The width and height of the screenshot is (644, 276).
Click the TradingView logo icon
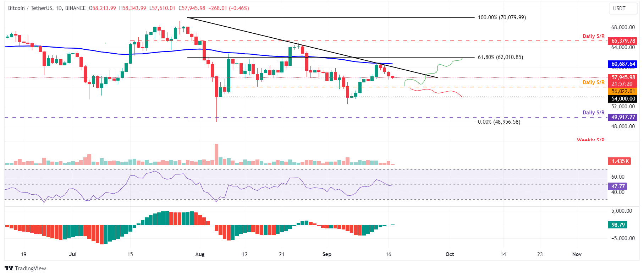click(9, 268)
